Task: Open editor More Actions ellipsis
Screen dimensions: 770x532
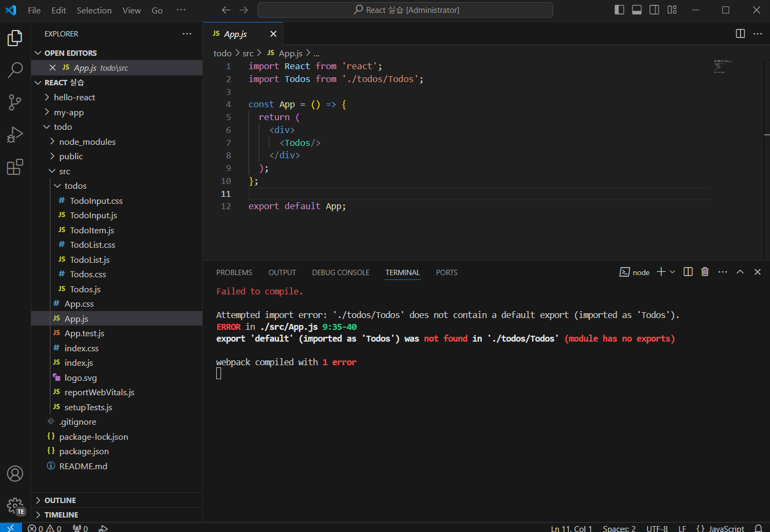Action: [x=758, y=34]
